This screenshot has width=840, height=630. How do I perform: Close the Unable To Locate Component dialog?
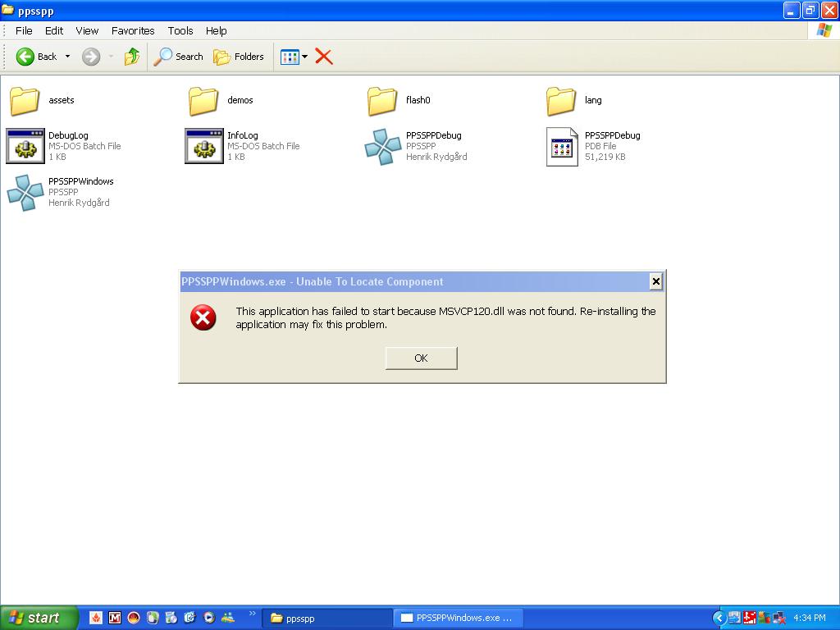655,281
